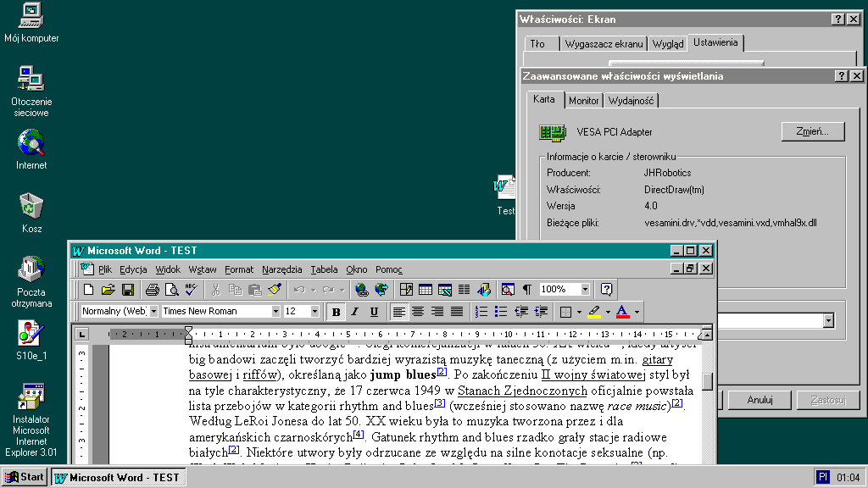Expand the redo history dropdown arrow
868x488 pixels.
pos(342,290)
